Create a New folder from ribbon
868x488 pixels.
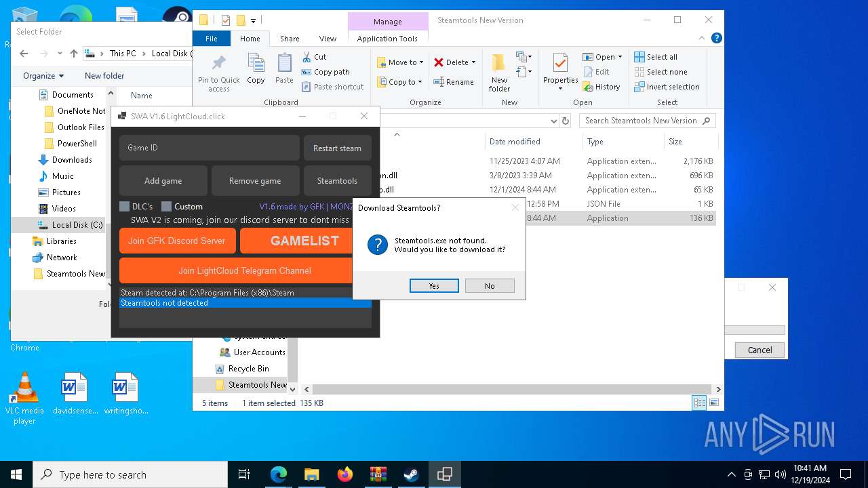(x=499, y=73)
